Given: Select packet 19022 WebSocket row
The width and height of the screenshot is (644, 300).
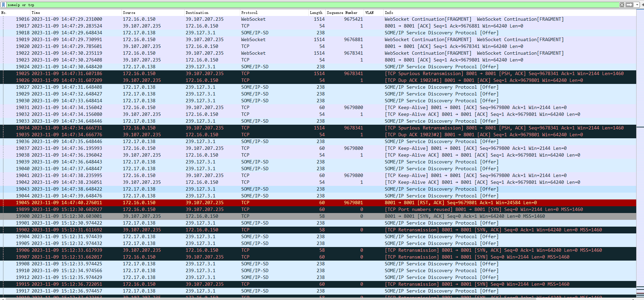Looking at the screenshot, I should [318, 53].
